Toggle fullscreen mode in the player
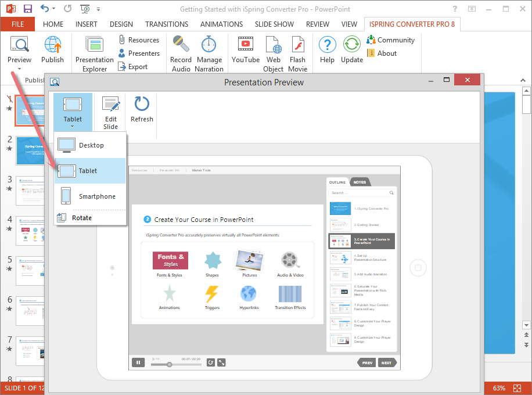The height and width of the screenshot is (395, 532). tap(221, 362)
